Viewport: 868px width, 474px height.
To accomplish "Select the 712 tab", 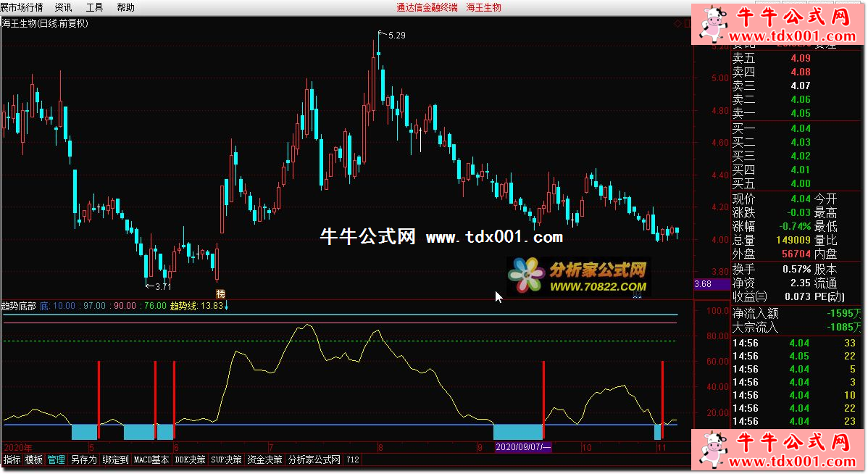I will tap(353, 460).
